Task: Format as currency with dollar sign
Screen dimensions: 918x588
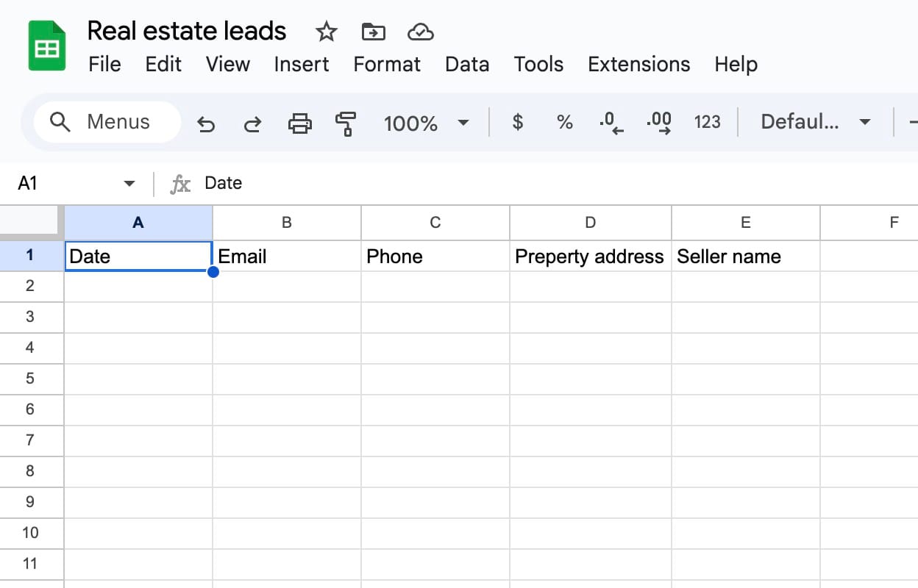Action: [x=518, y=122]
